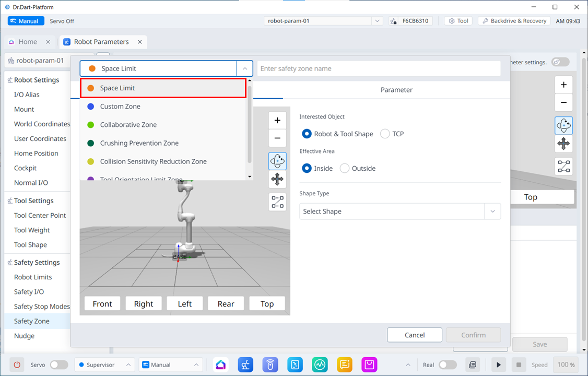Click the measure distance icon in dialog viewer
This screenshot has height=376, width=588.
pos(277,202)
